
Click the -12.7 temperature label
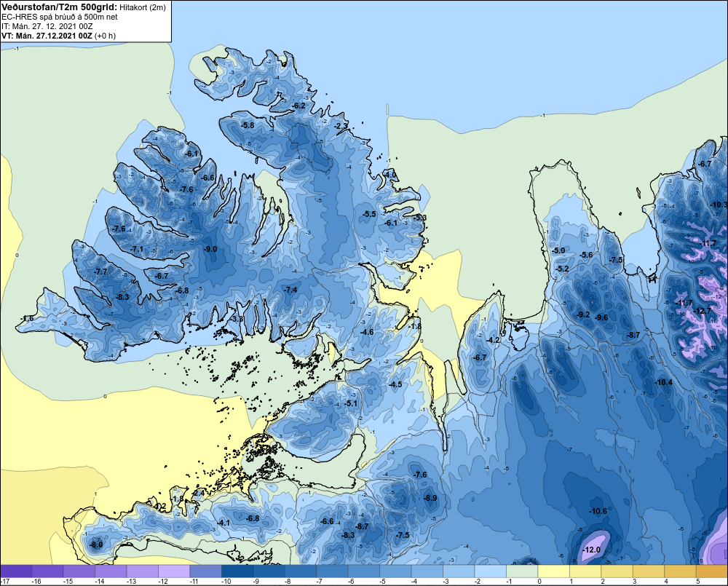point(702,311)
